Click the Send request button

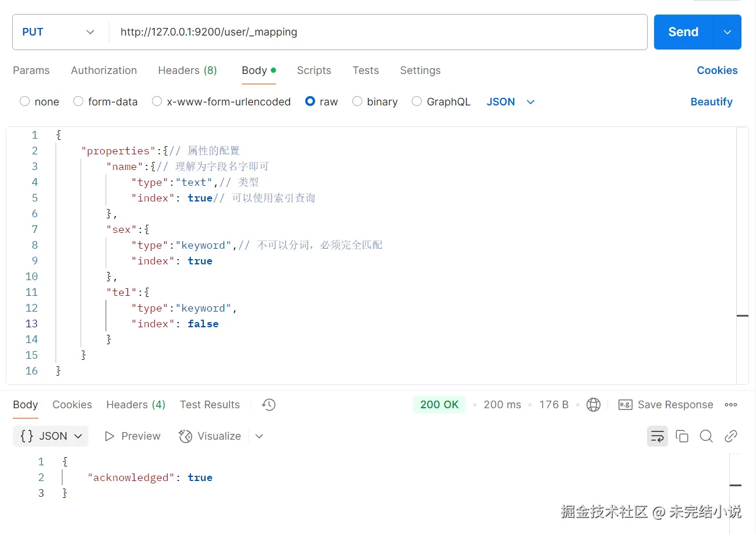(x=683, y=32)
